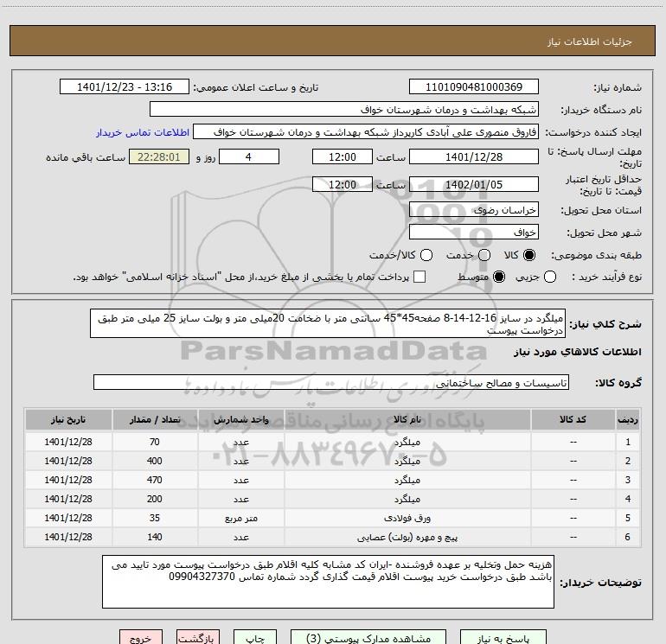Choose جزیی purchase process option
Screen dimensions: 666x644
coord(549,277)
